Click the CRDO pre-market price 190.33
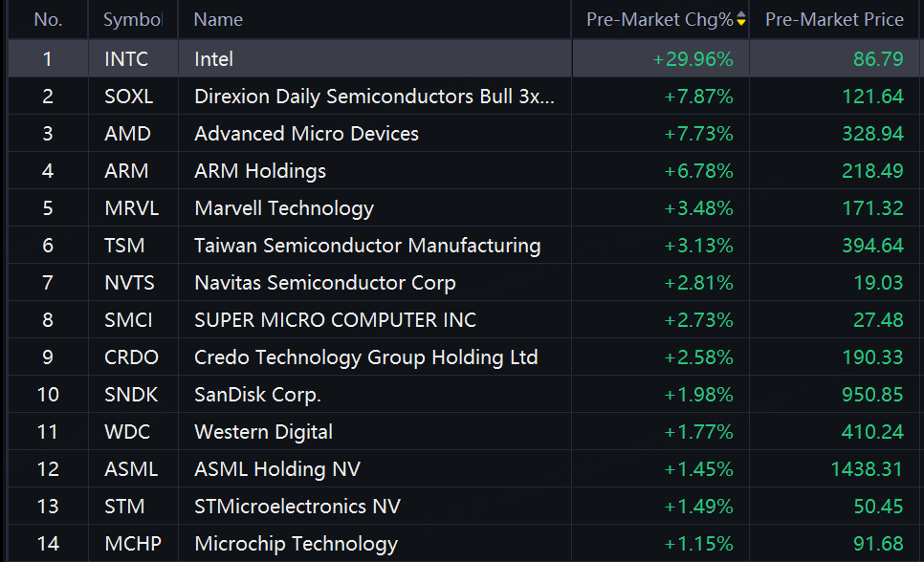The image size is (924, 562). point(872,357)
